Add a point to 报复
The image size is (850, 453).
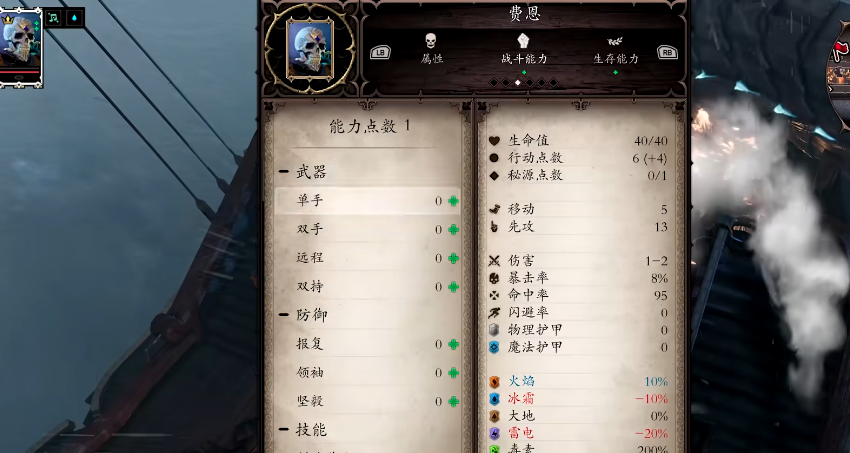(453, 344)
